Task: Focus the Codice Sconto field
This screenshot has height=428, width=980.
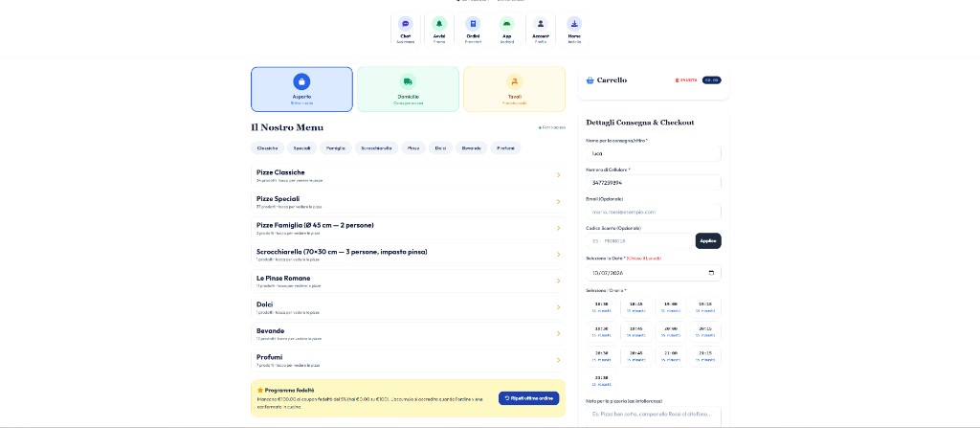Action: click(x=639, y=241)
